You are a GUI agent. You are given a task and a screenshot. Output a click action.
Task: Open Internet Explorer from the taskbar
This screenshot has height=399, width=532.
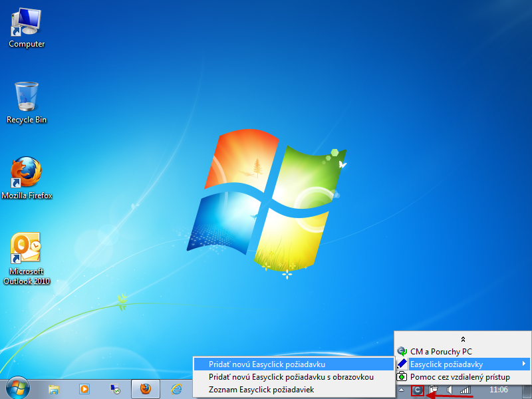pyautogui.click(x=176, y=389)
